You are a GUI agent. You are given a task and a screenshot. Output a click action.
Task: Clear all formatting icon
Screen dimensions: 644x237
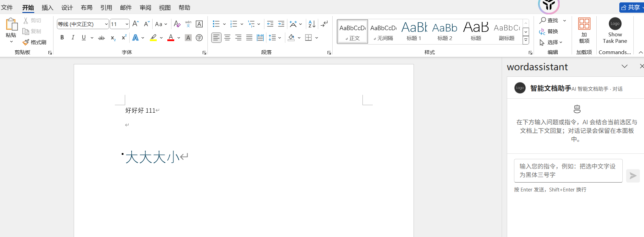pyautogui.click(x=177, y=24)
